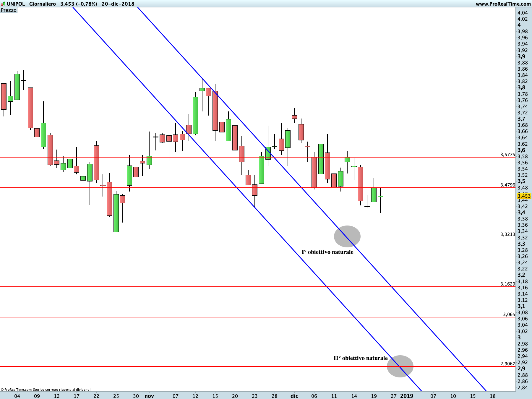Click the 'II° obiettivo naturale' annotation text
This screenshot has width=532, height=399.
click(361, 358)
